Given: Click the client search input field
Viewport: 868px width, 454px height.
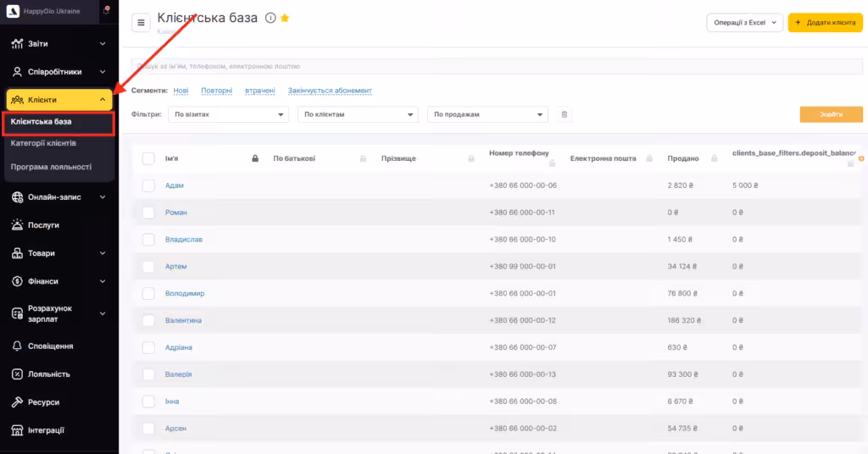Looking at the screenshot, I should [x=497, y=66].
